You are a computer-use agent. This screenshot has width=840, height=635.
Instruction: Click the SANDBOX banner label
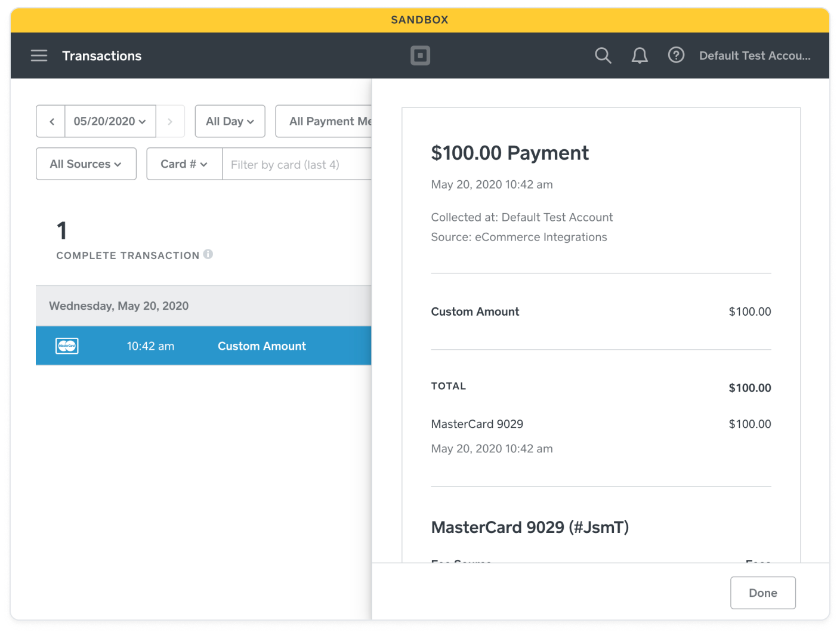(x=420, y=20)
